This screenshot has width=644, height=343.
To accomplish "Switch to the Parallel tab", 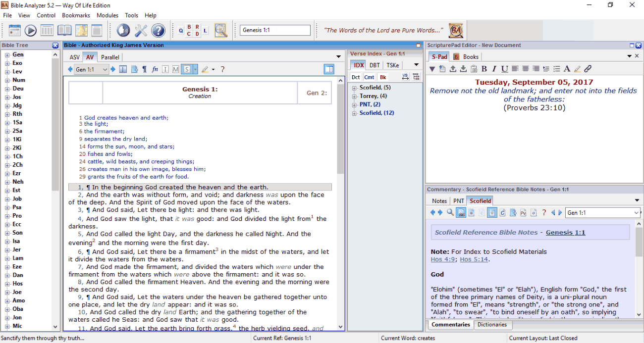I will pyautogui.click(x=110, y=57).
